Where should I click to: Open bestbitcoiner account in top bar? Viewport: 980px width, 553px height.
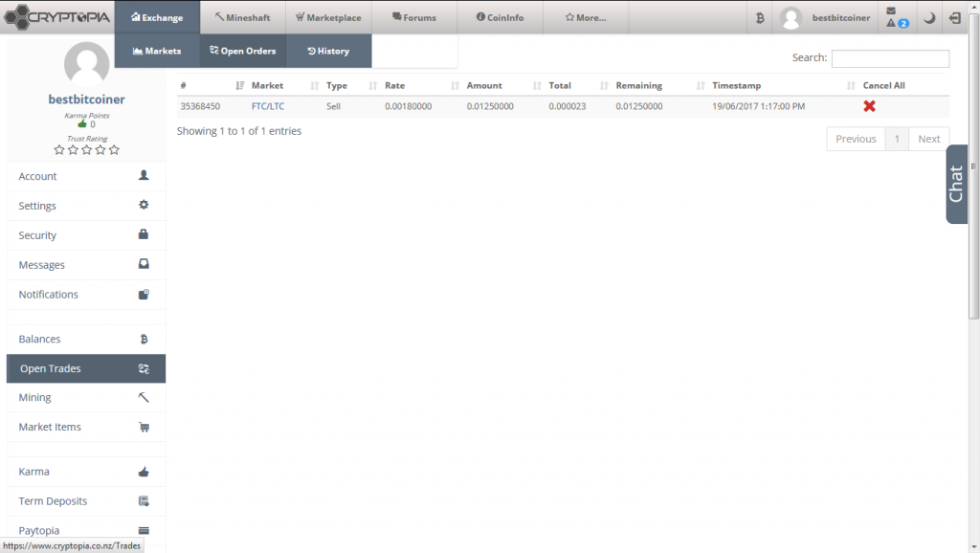click(x=840, y=17)
